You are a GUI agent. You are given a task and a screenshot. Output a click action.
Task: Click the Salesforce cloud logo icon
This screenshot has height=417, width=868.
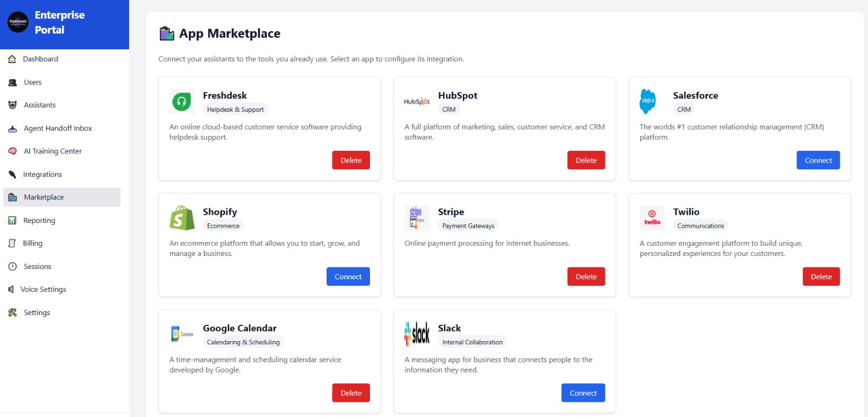pyautogui.click(x=648, y=101)
